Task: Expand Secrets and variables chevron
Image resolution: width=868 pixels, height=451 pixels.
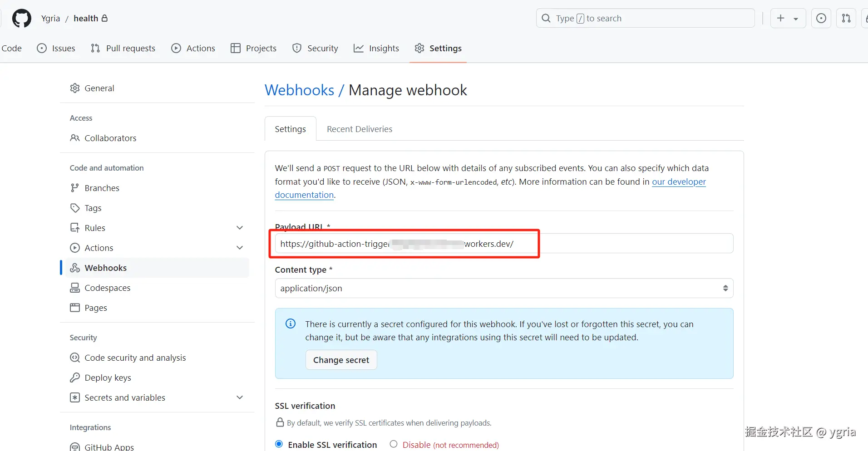Action: [240, 397]
